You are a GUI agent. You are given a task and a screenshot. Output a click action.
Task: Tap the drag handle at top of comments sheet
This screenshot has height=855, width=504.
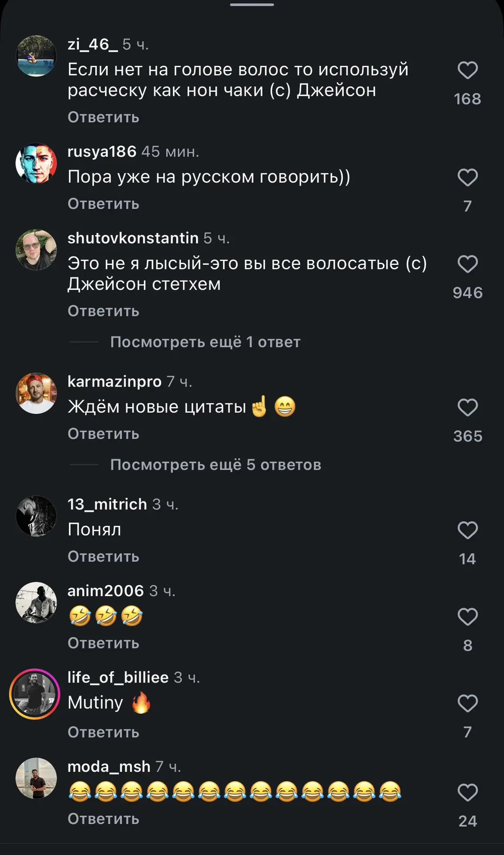(252, 4)
